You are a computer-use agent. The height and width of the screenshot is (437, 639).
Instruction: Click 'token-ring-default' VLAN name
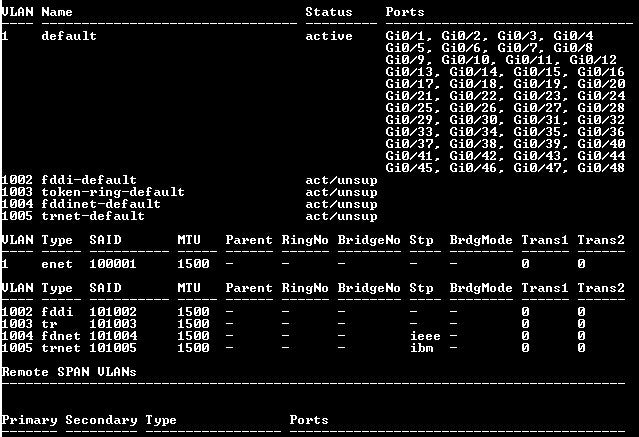(113, 192)
